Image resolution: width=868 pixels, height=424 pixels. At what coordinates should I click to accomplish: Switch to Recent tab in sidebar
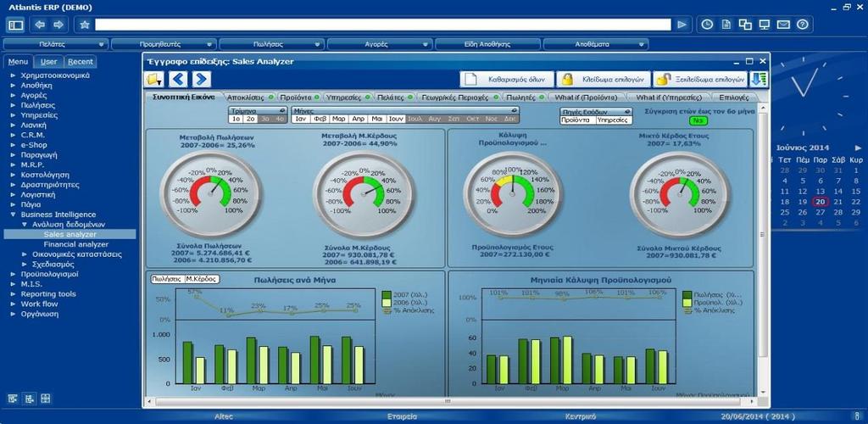[81, 61]
